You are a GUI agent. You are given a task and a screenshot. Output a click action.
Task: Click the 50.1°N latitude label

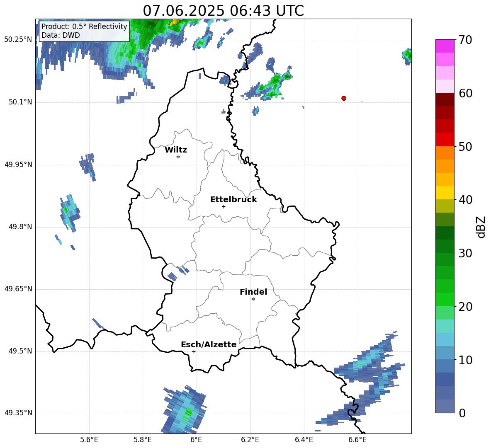coord(20,102)
